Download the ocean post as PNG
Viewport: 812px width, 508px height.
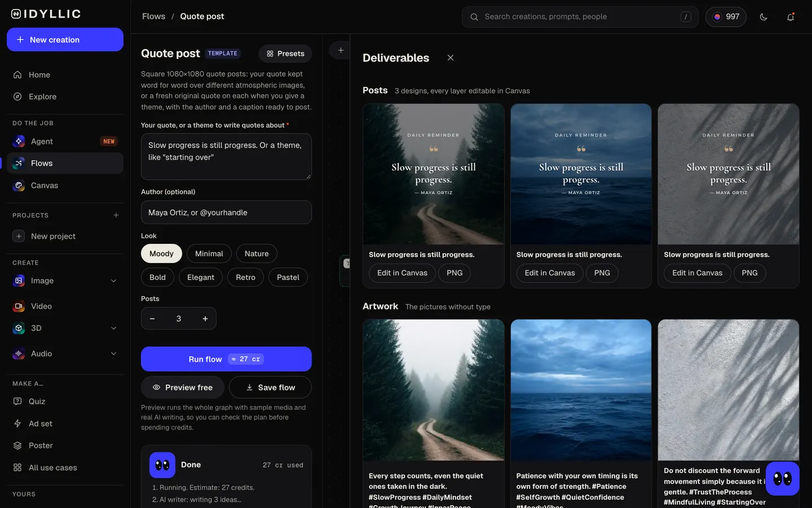click(x=602, y=273)
